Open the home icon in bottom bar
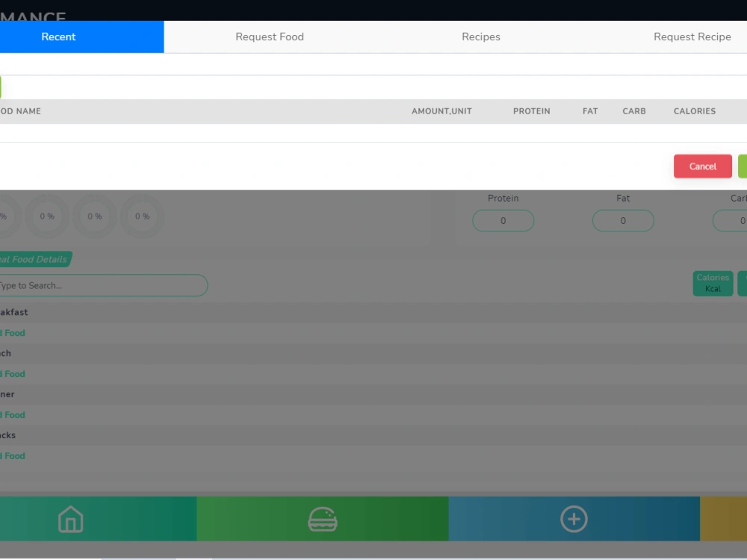Image resolution: width=747 pixels, height=560 pixels. tap(70, 519)
